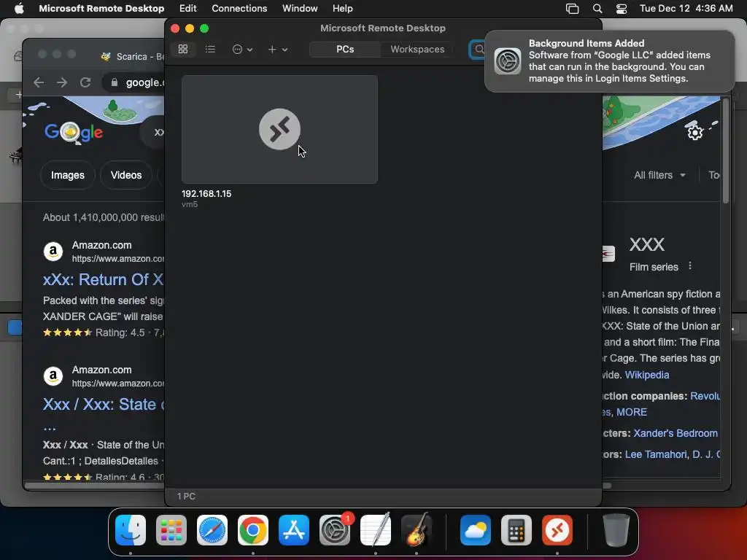Select the Workspaces tab

tap(417, 49)
